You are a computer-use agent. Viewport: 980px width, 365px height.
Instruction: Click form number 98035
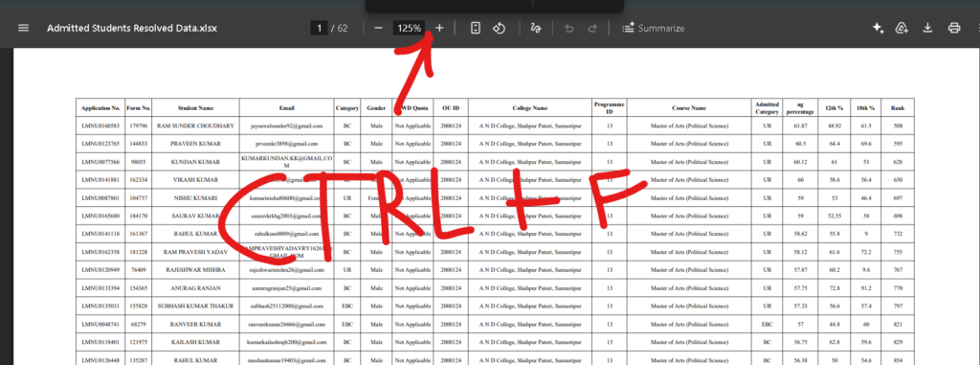tap(138, 162)
